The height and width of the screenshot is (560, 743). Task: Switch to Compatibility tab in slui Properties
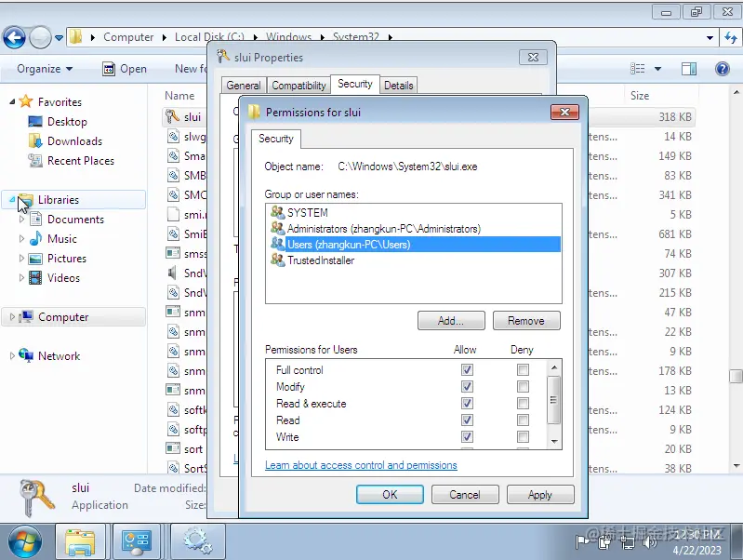[299, 86]
